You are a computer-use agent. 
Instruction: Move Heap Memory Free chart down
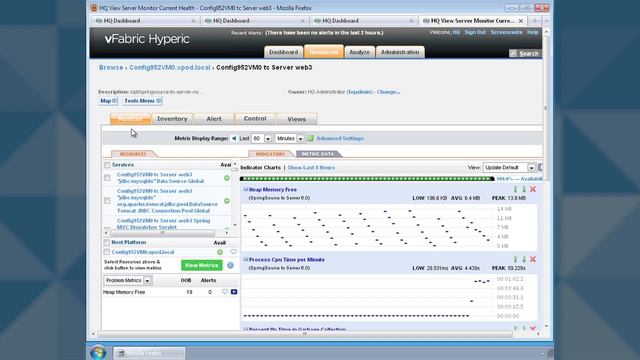(524, 189)
